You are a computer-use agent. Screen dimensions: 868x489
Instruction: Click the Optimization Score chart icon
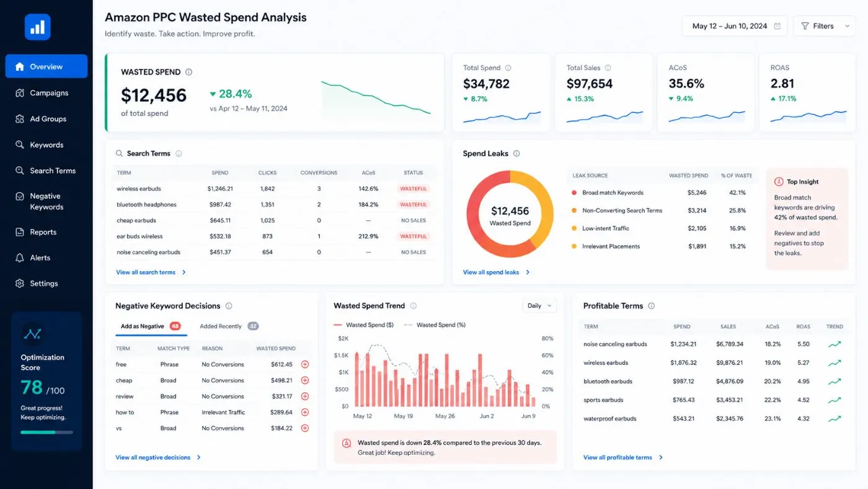click(x=32, y=334)
